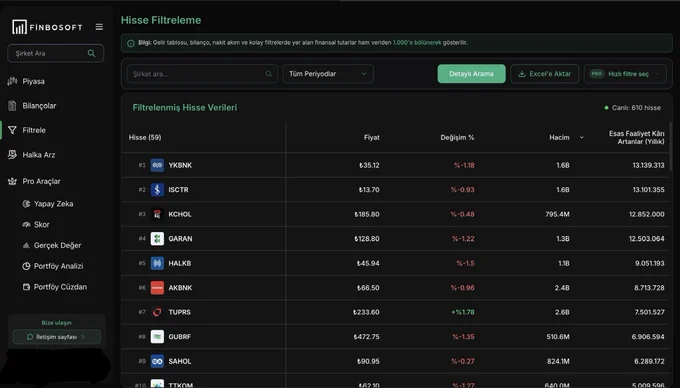The width and height of the screenshot is (680, 388).
Task: Click the AKBNK volume 2.4B
Action: (x=562, y=287)
